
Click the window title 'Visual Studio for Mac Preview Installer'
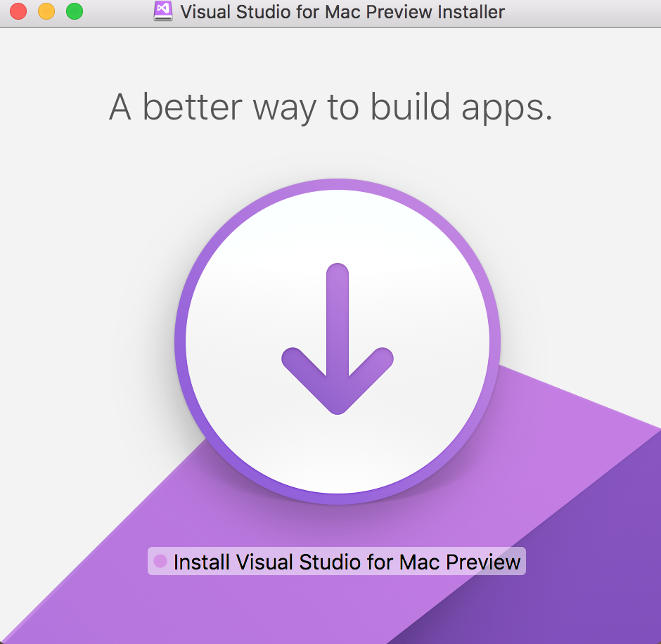[x=342, y=12]
